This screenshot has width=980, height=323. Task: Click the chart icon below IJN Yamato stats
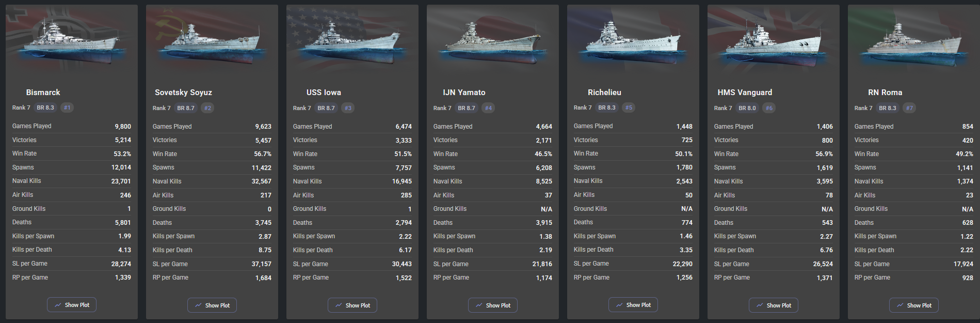(479, 305)
